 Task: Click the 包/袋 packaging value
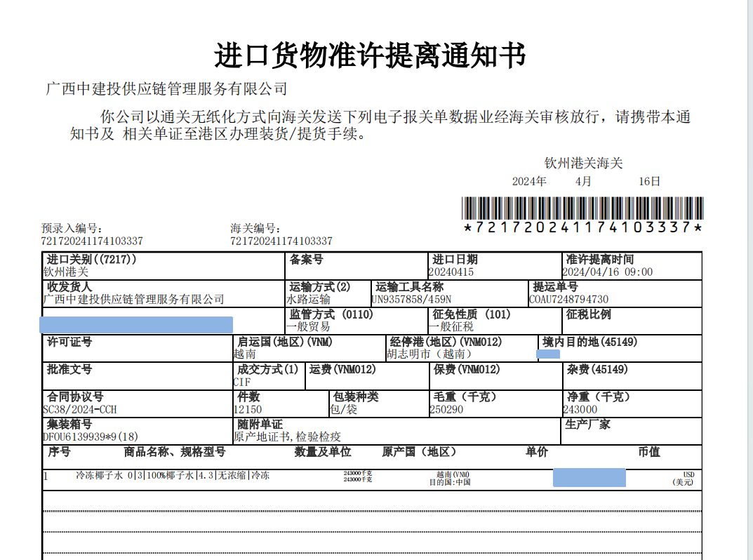tap(343, 409)
